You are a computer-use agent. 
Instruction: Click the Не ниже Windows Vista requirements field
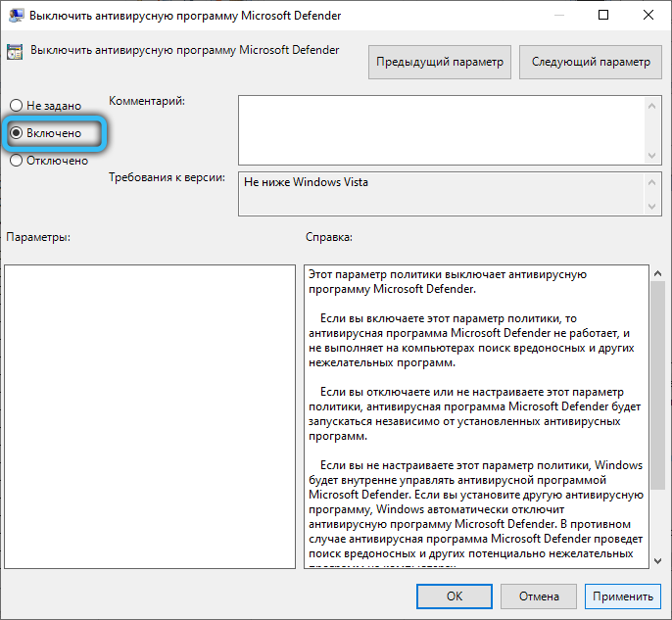click(441, 194)
